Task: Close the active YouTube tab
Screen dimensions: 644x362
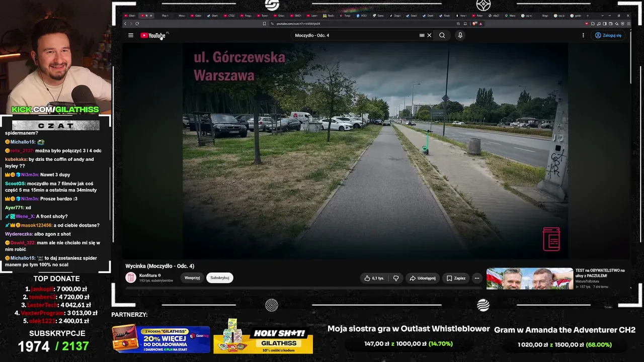Action: [151, 16]
